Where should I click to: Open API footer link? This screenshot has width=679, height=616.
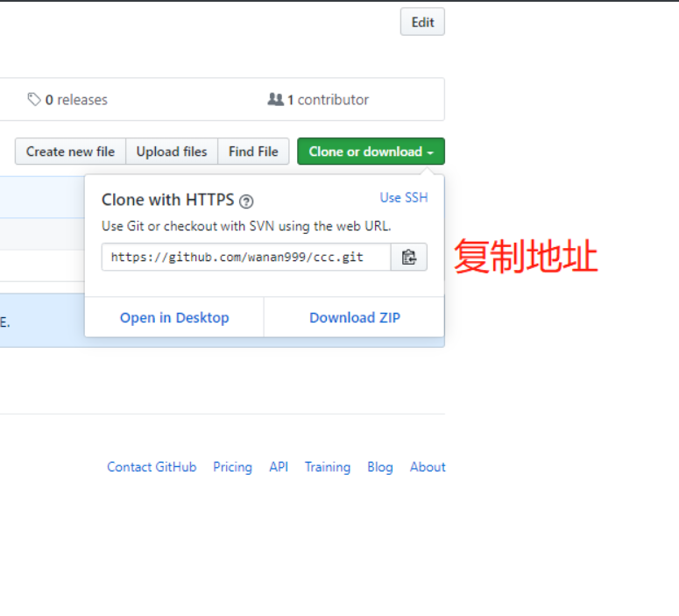click(279, 467)
